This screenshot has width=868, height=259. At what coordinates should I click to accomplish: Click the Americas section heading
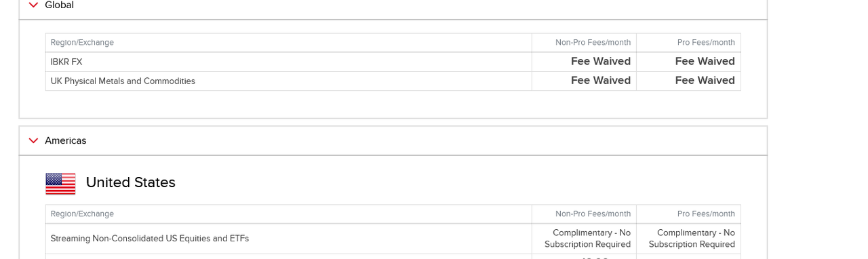[x=65, y=140]
